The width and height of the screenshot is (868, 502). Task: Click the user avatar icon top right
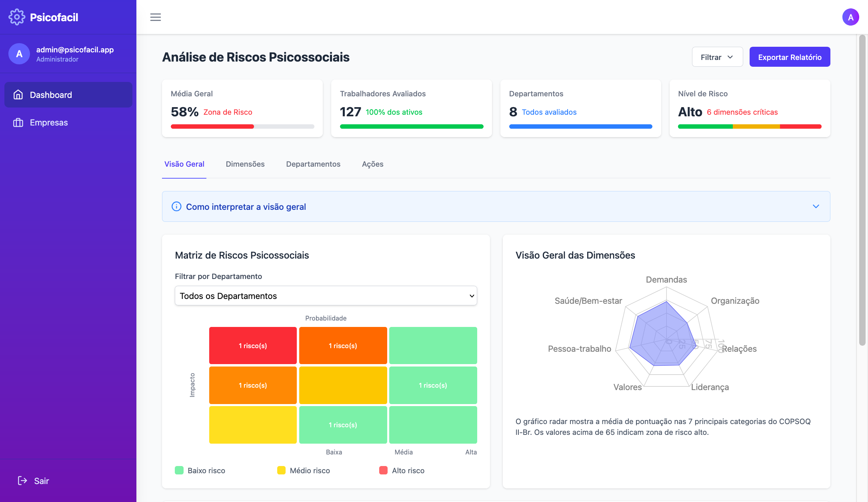(x=851, y=17)
